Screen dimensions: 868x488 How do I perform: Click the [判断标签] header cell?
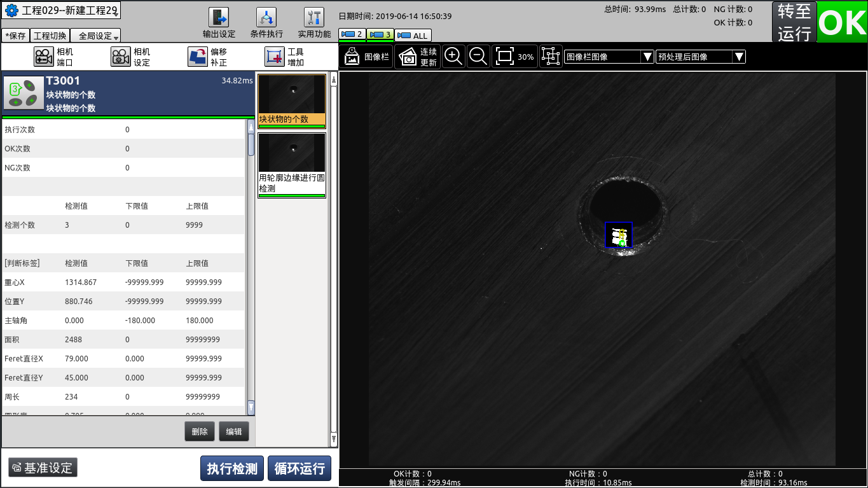tap(22, 263)
